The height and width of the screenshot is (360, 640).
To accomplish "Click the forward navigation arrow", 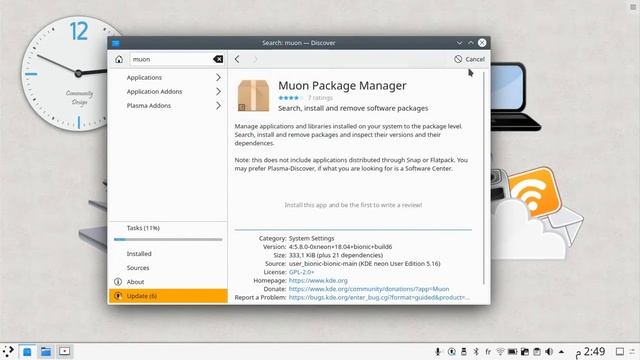I will 255,59.
